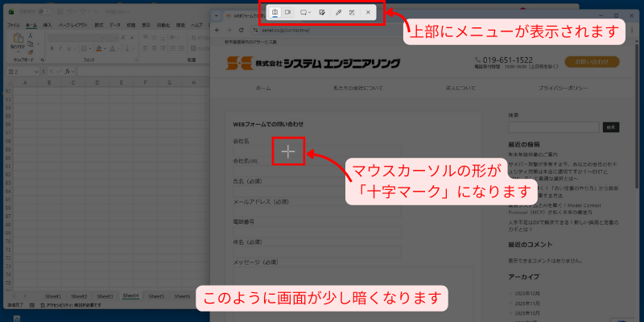644x322 pixels.
Task: Click the font color A in Excel
Action: tap(112, 48)
